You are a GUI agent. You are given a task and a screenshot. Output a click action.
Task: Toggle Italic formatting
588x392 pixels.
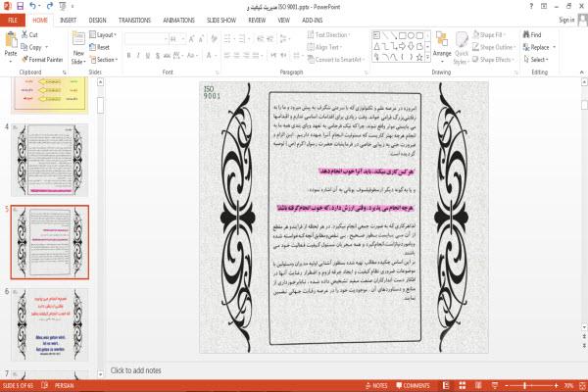(x=138, y=56)
